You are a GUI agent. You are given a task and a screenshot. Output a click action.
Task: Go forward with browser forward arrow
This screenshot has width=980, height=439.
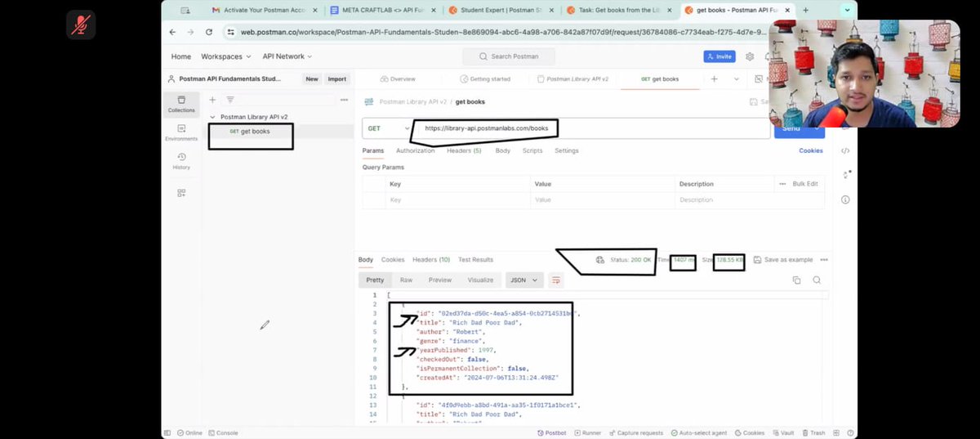[x=190, y=32]
